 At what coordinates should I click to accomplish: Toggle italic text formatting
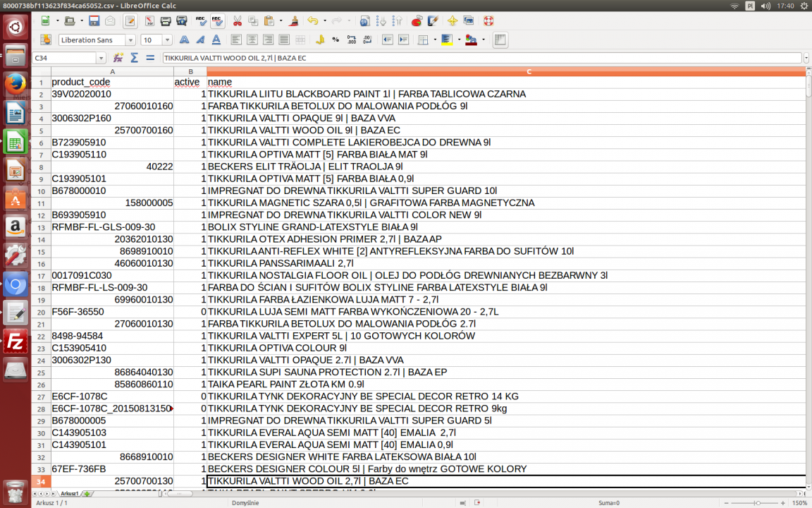[200, 40]
